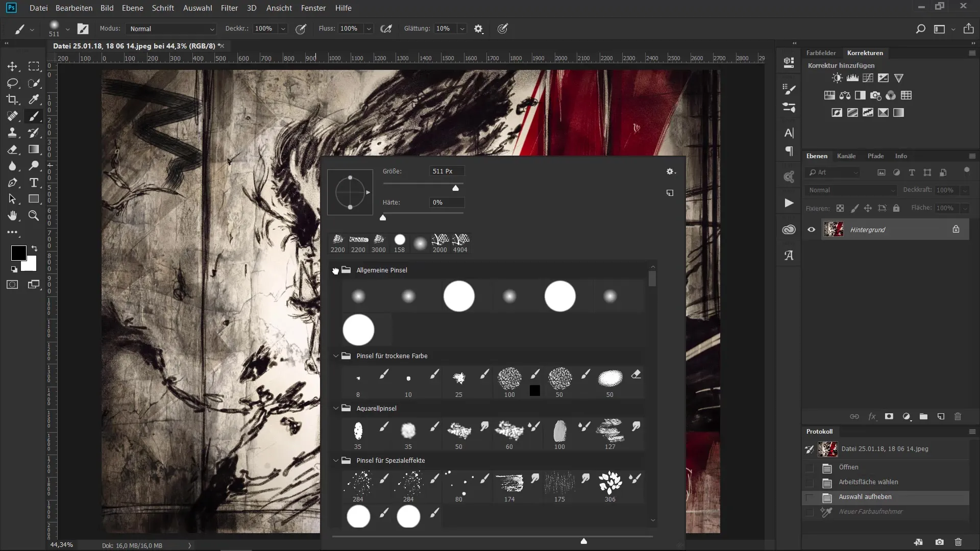Viewport: 980px width, 551px height.
Task: Collapse Pinsel für Spezialeffekte folder
Action: tap(335, 460)
